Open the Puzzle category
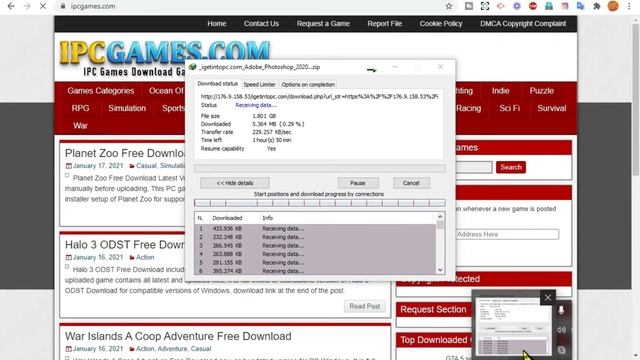This screenshot has width=640, height=360. tap(542, 91)
